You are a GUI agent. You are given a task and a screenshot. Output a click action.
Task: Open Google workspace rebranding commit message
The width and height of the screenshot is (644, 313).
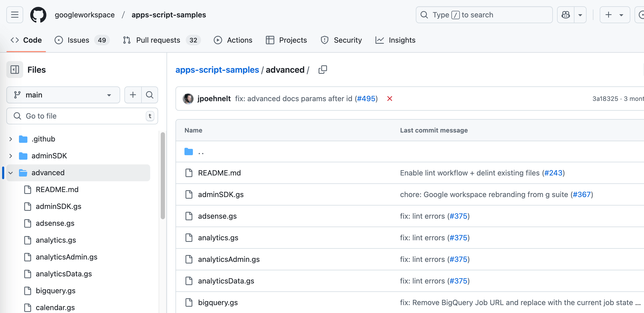(x=484, y=194)
